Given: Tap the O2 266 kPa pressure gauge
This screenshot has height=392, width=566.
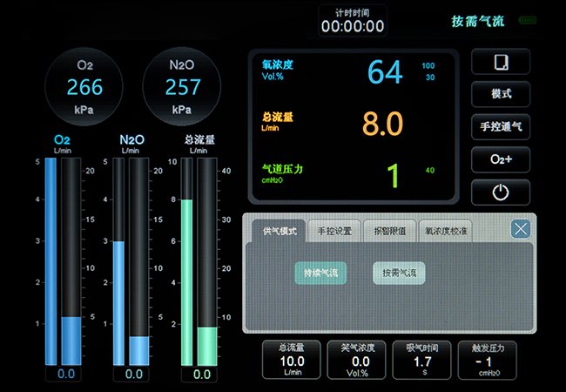Looking at the screenshot, I should click(84, 85).
